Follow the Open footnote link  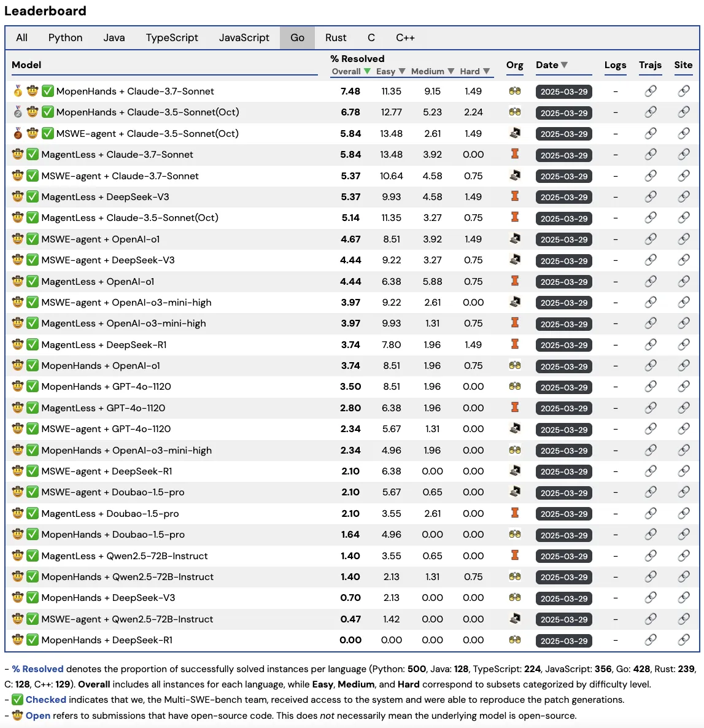tap(38, 716)
